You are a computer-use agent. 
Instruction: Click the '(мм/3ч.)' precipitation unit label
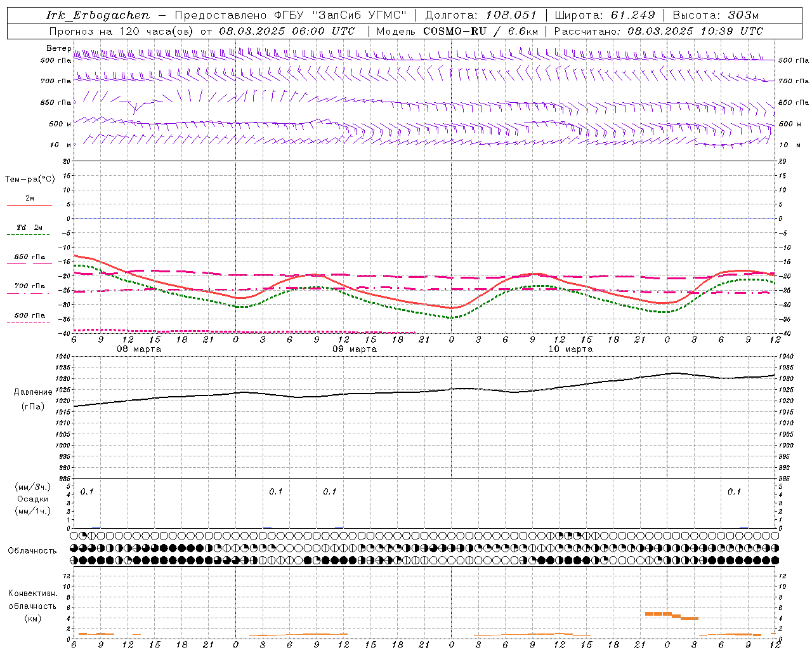click(32, 487)
